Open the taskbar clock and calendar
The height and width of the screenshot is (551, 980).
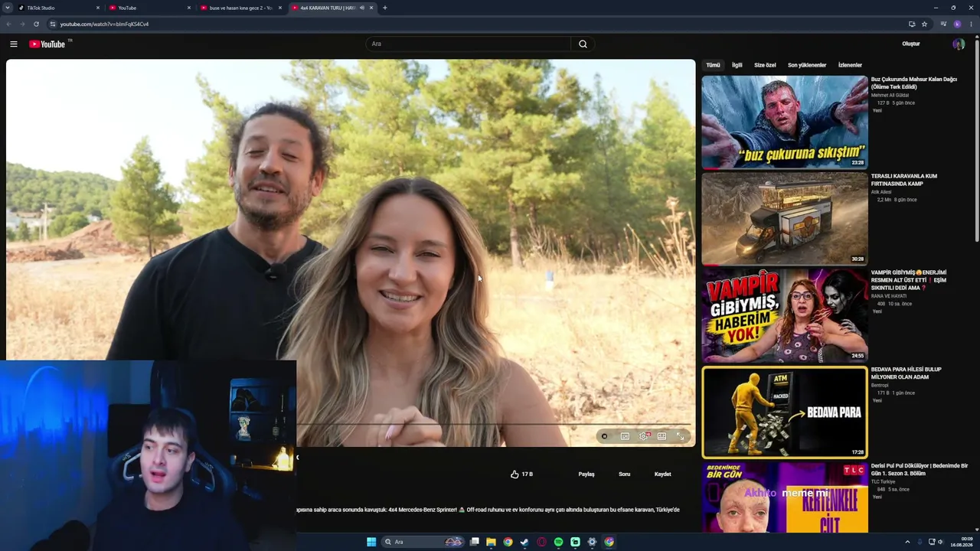(x=962, y=542)
